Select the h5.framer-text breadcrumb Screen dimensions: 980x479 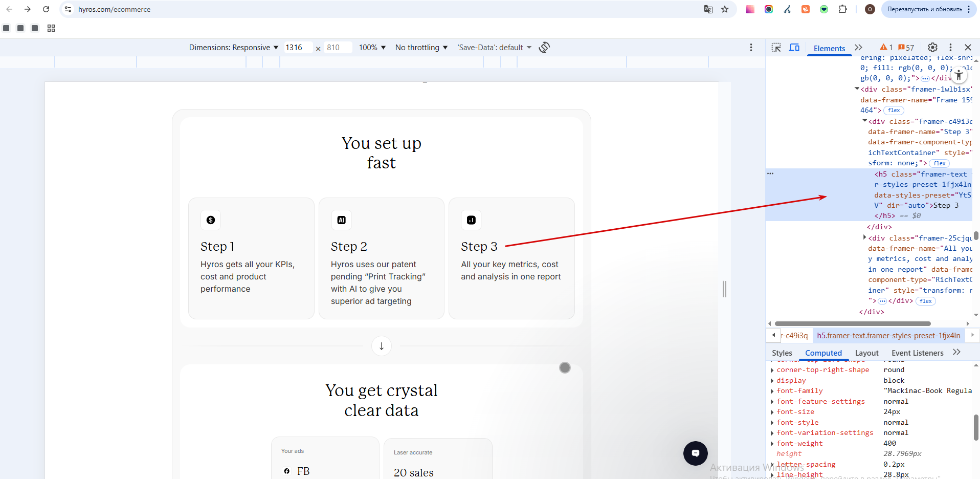pos(888,336)
